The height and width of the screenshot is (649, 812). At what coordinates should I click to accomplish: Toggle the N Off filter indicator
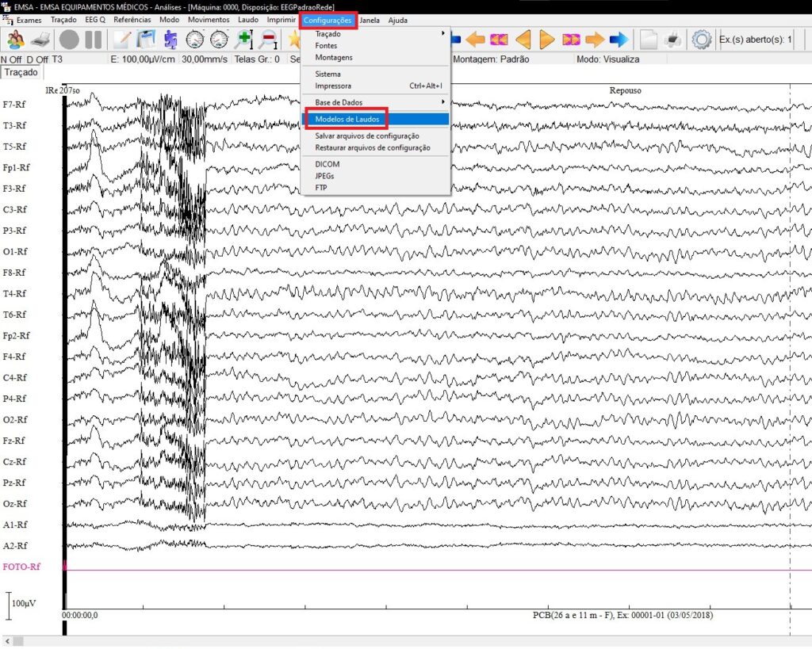tap(11, 59)
